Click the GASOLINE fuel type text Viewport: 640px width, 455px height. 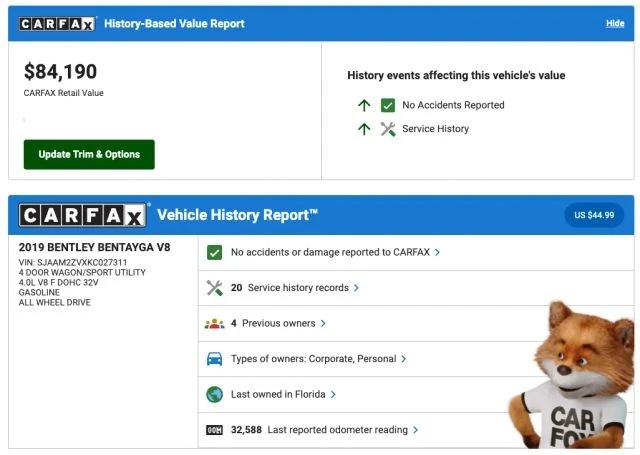tap(39, 293)
